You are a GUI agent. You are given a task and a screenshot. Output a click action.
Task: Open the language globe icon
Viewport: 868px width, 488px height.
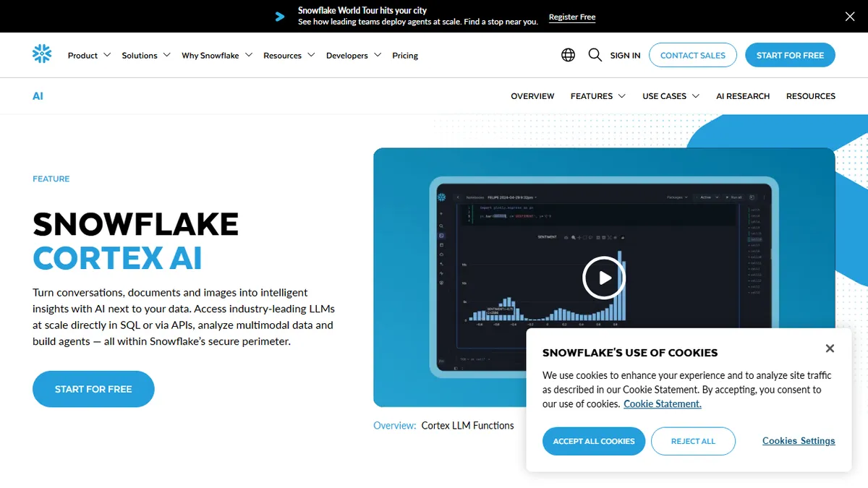569,55
